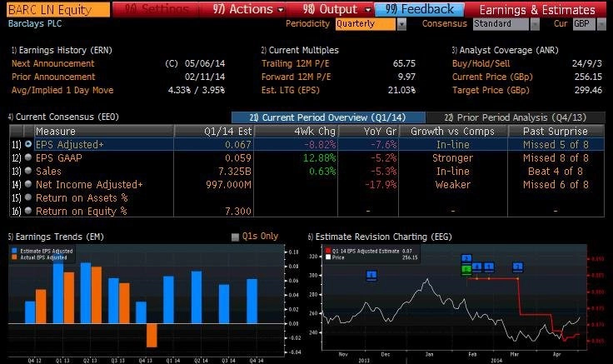Image resolution: width=613 pixels, height=364 pixels.
Task: Click the Past Surprise column header
Action: (556, 131)
